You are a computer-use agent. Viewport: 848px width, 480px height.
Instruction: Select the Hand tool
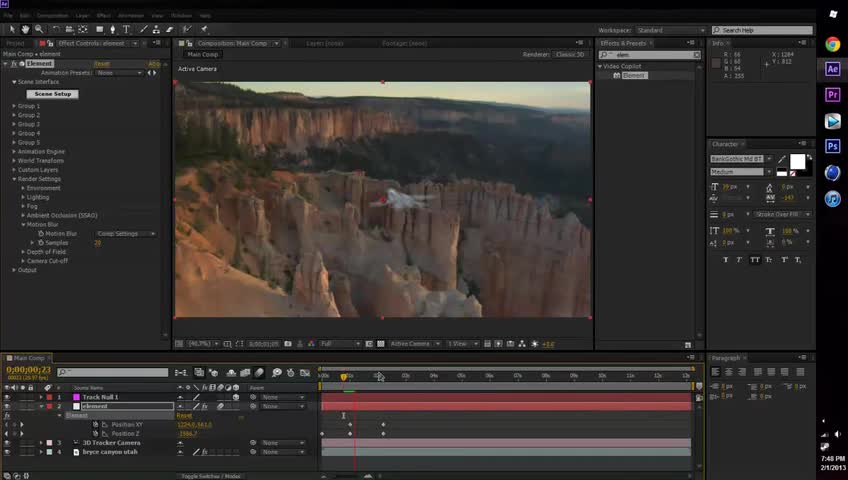pos(25,30)
